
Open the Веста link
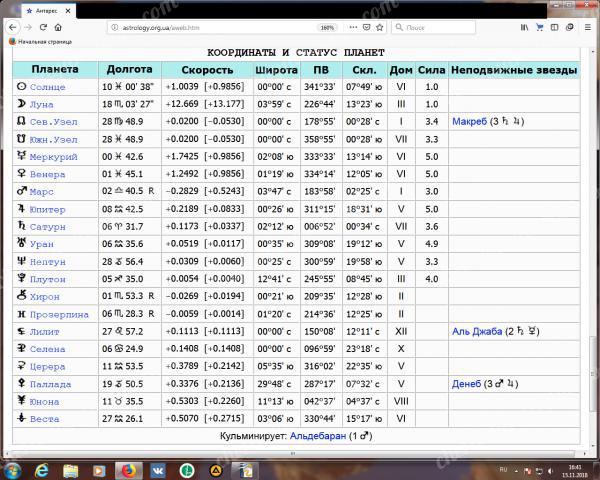(44, 419)
